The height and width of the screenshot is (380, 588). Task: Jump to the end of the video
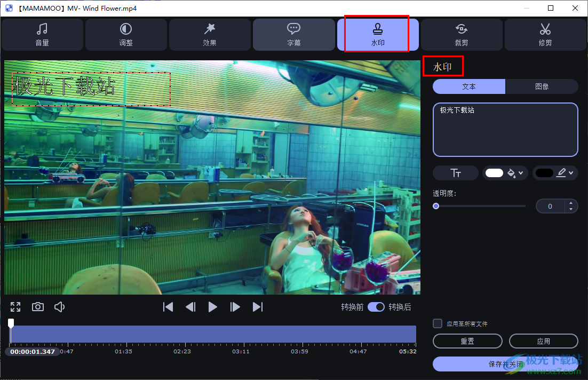[258, 307]
